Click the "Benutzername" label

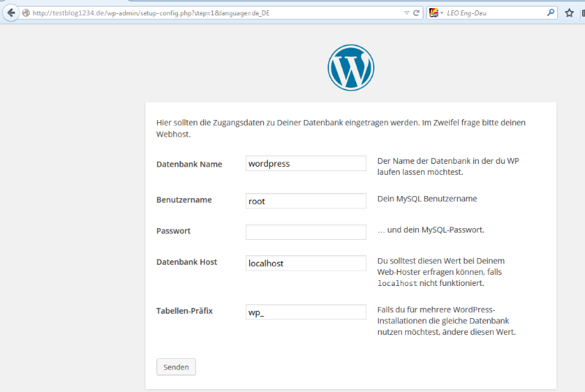coord(184,200)
